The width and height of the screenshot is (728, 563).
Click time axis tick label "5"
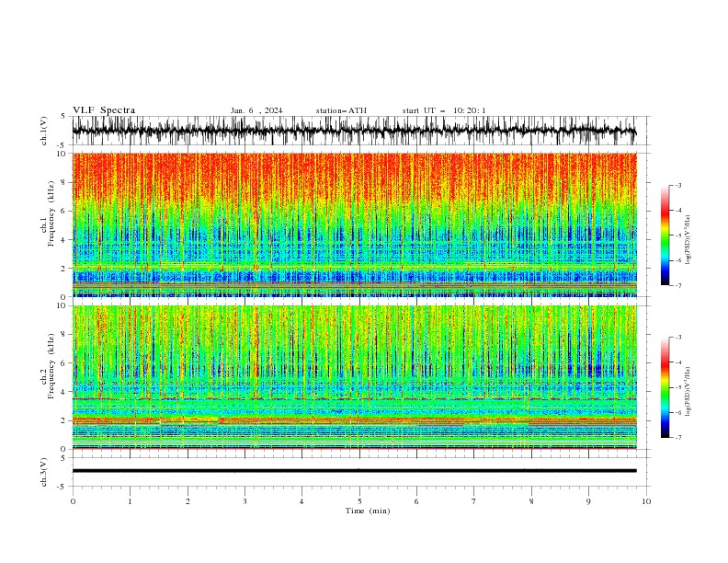[359, 501]
